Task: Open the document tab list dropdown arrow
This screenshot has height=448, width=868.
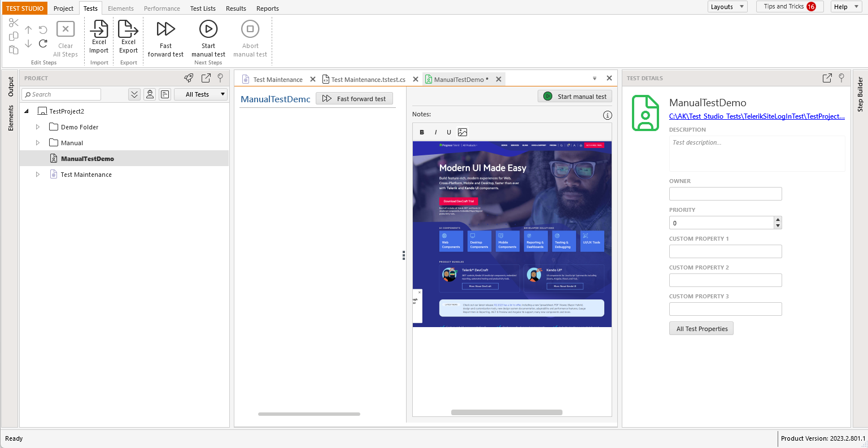Action: (x=595, y=79)
